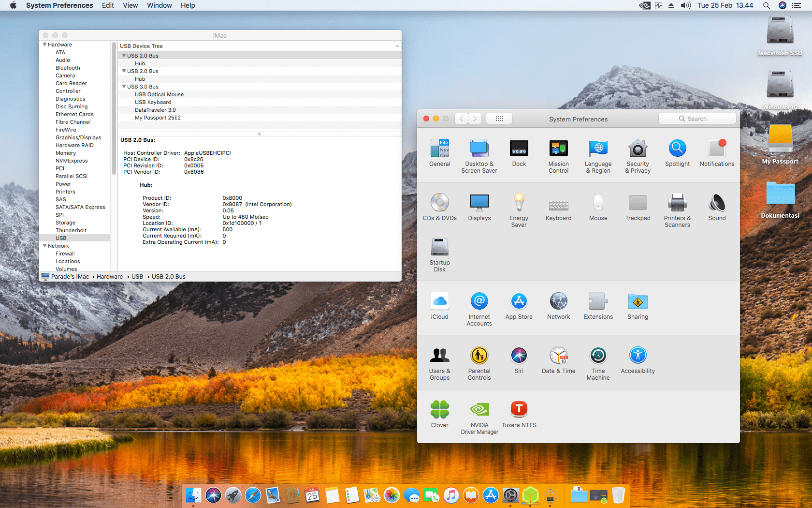Open Launchpad from the Dock
The image size is (812, 508).
233,495
